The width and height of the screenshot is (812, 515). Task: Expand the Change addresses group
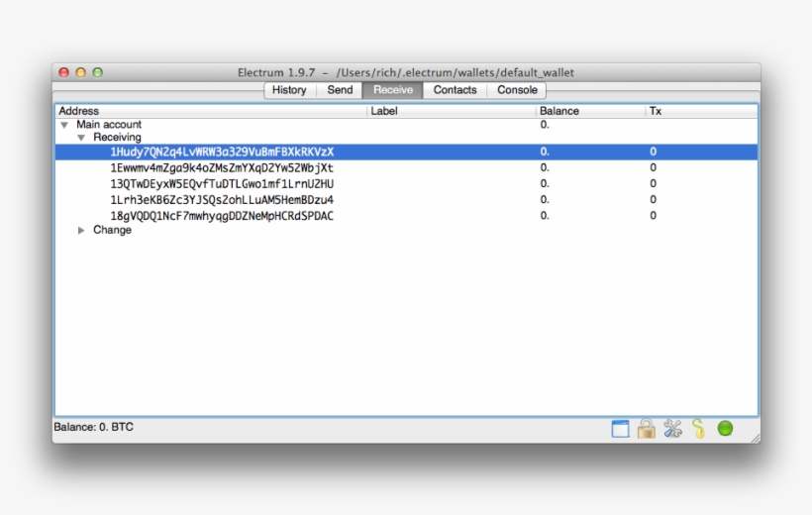click(81, 230)
